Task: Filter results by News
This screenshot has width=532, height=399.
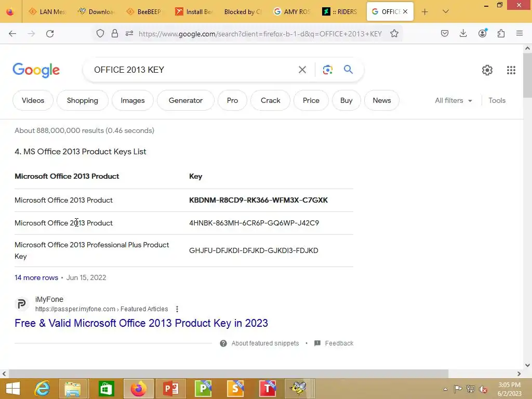Action: (x=382, y=100)
